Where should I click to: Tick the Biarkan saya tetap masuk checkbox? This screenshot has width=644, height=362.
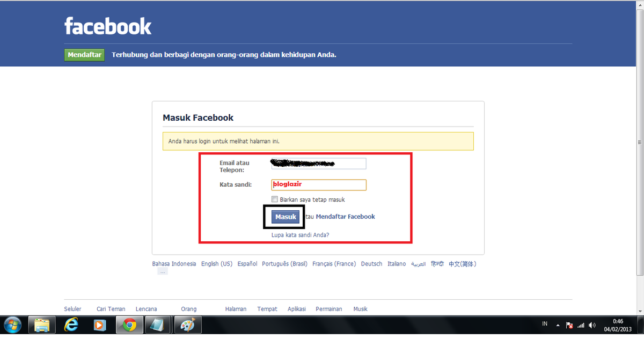[275, 200]
